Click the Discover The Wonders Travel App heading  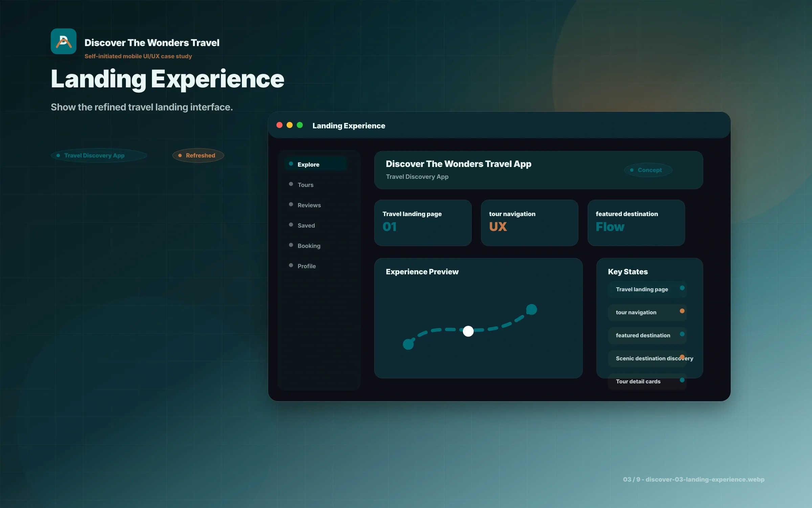point(458,164)
